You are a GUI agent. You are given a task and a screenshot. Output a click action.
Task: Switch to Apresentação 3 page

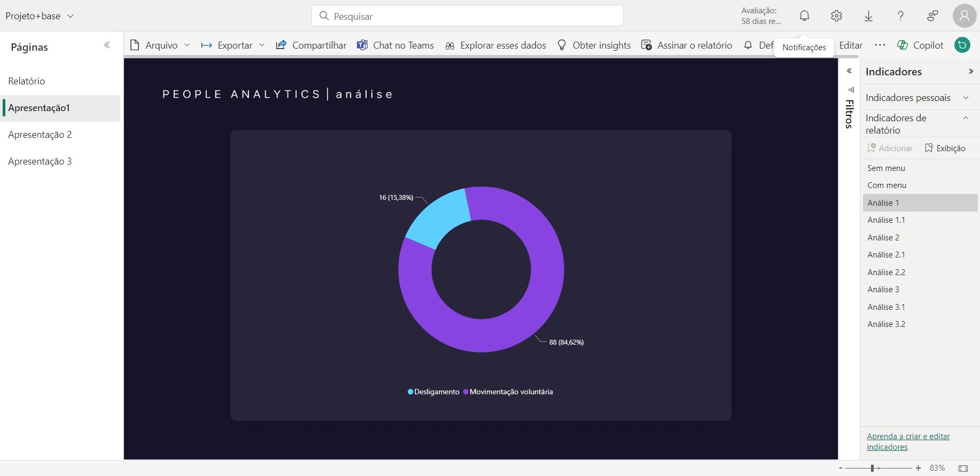coord(61,161)
